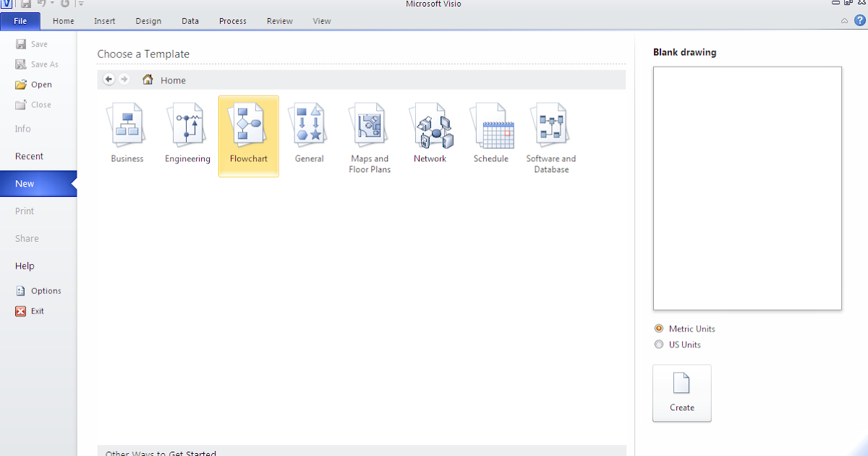Restore down the Visio window
Screen dimensions: 868x456
(848, 3)
